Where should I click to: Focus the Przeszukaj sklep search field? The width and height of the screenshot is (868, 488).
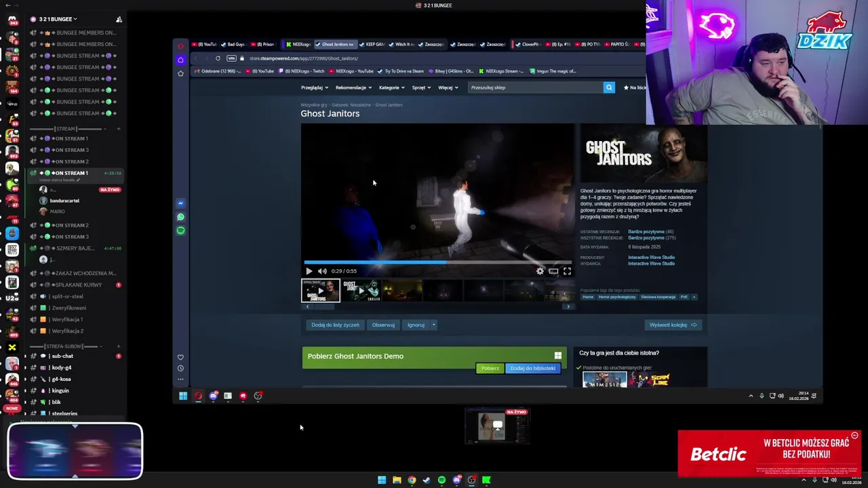536,87
